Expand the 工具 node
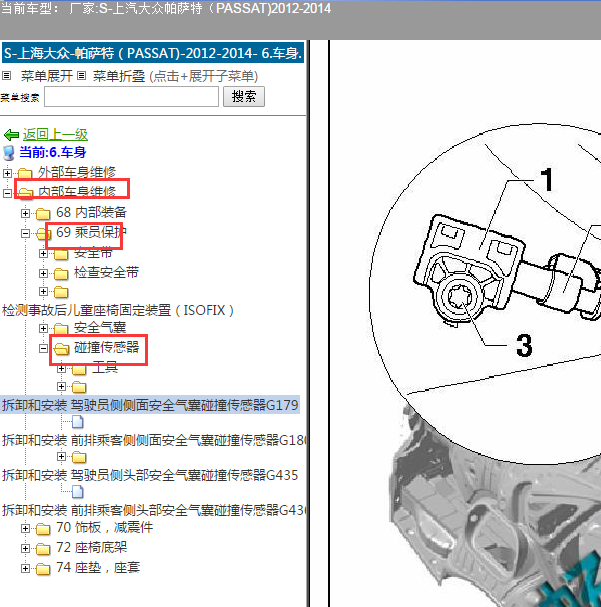Image resolution: width=601 pixels, height=607 pixels. point(61,369)
